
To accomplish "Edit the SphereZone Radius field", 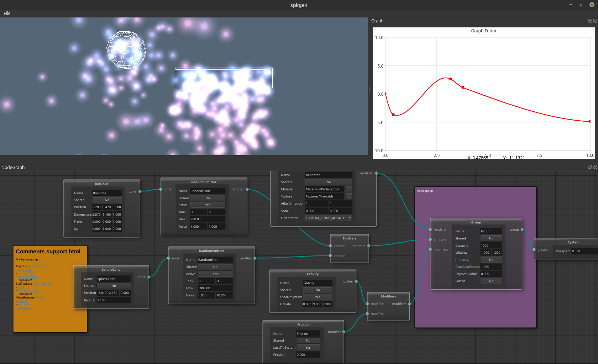I will [x=114, y=300].
